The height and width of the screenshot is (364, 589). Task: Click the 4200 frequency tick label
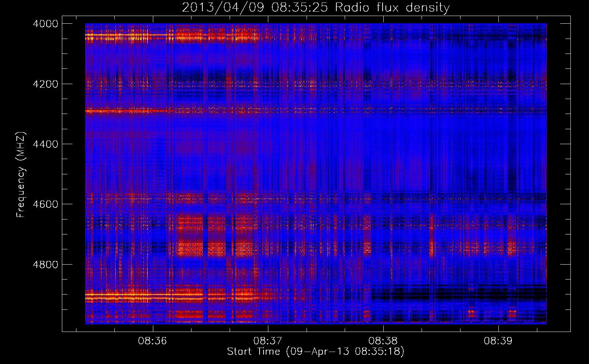click(x=46, y=84)
